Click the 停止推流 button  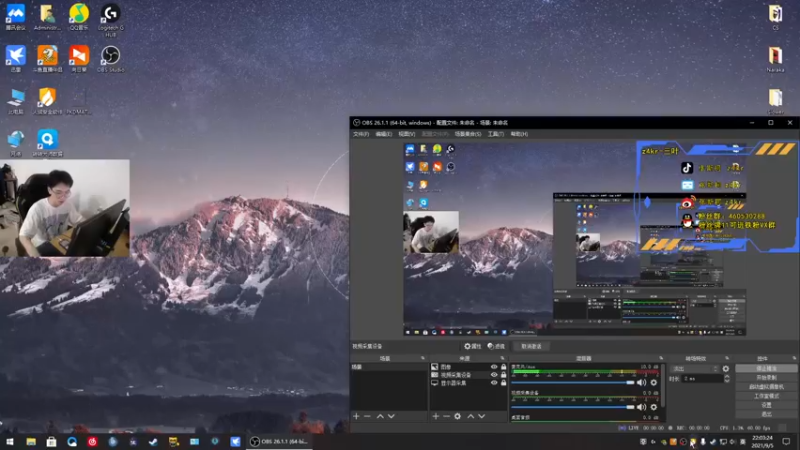pyautogui.click(x=766, y=368)
